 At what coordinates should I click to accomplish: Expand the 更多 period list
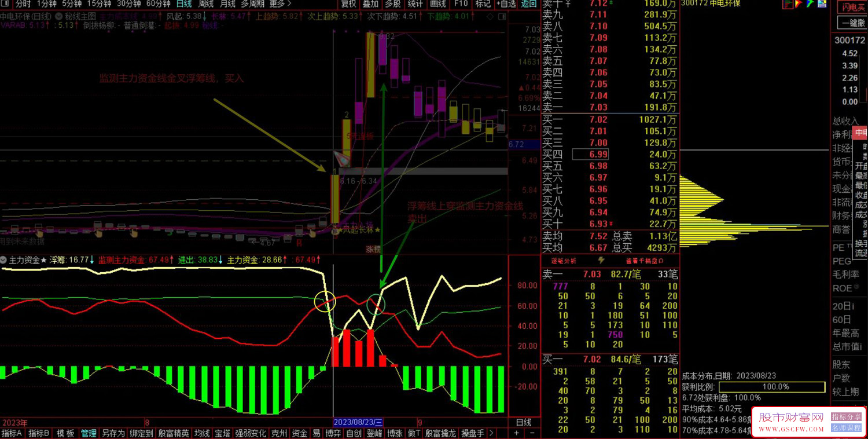click(281, 4)
